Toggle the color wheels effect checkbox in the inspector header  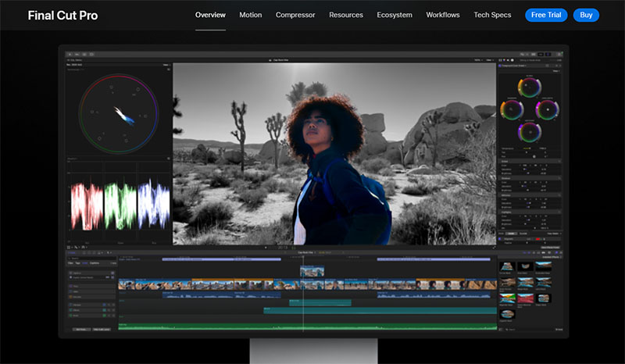pyautogui.click(x=500, y=66)
